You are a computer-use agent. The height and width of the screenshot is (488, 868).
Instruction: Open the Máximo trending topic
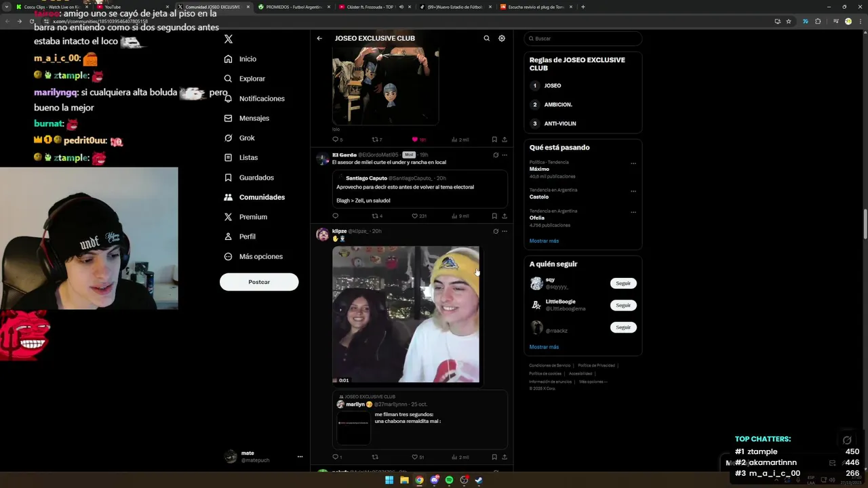click(x=539, y=169)
